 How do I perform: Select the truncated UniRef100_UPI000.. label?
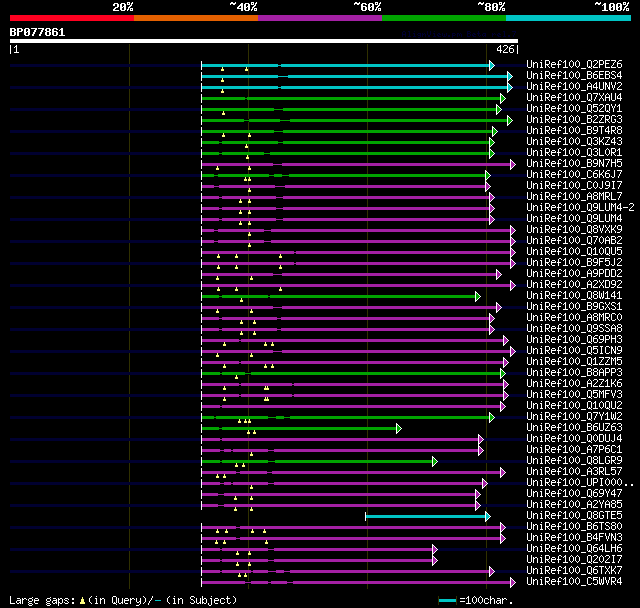click(580, 483)
